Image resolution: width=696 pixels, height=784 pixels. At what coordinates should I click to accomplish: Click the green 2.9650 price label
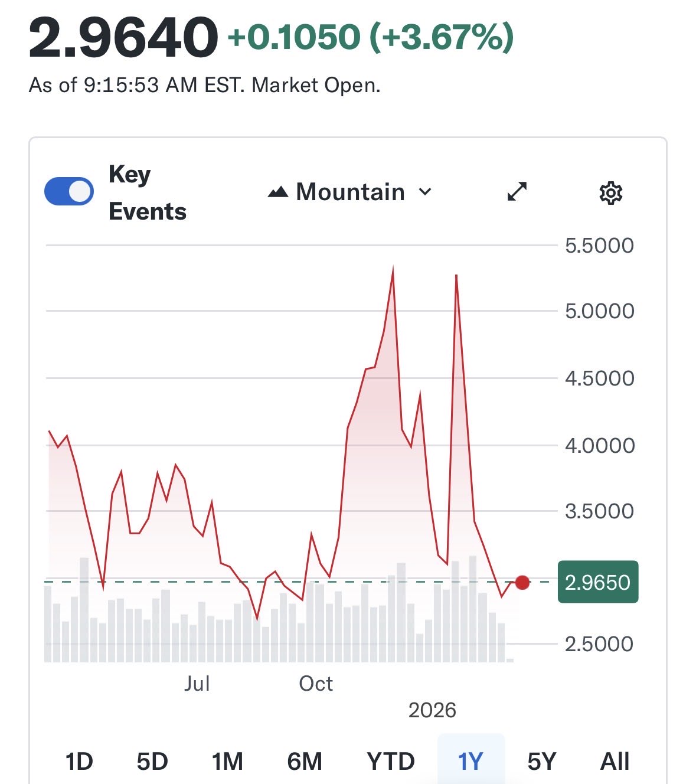click(x=597, y=582)
